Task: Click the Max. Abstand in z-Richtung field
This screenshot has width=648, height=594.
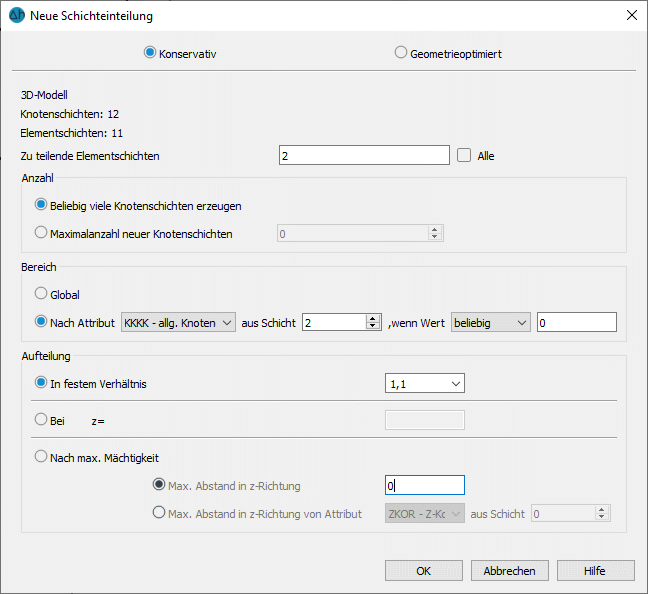Action: [x=425, y=485]
